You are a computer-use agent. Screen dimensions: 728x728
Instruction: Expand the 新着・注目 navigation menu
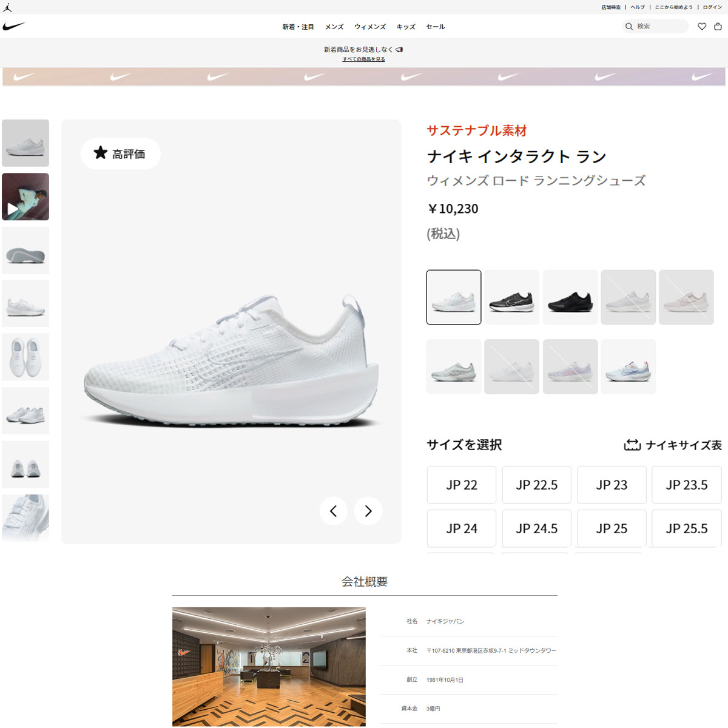[298, 27]
